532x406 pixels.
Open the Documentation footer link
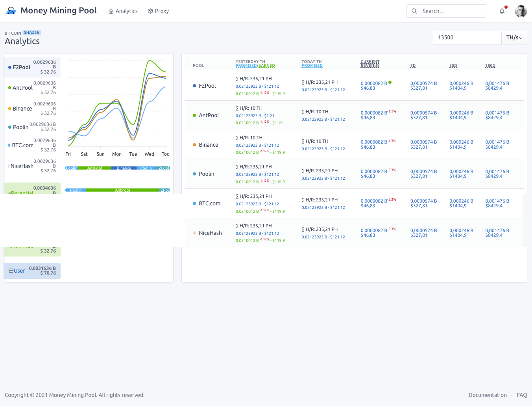[488, 395]
